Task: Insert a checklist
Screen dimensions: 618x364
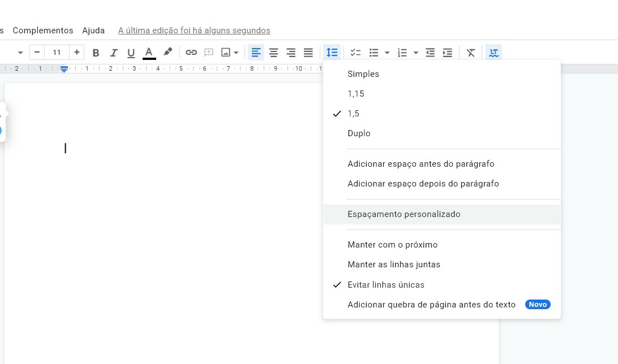Action: click(355, 53)
